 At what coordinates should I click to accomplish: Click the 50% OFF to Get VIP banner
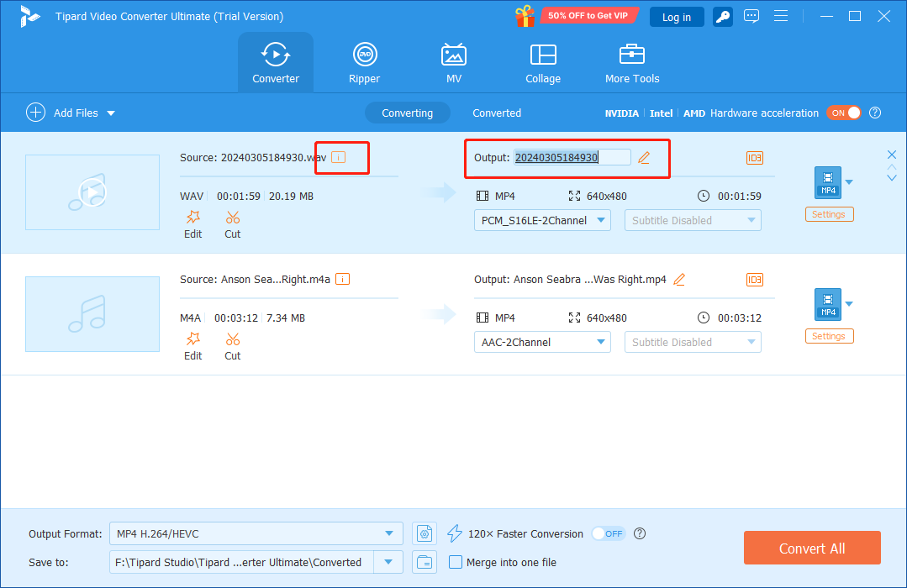point(588,16)
